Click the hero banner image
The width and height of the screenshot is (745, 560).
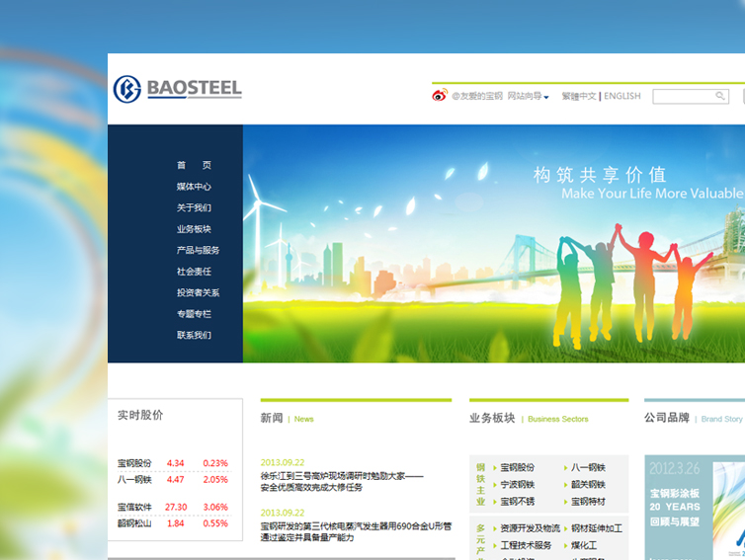pyautogui.click(x=494, y=244)
